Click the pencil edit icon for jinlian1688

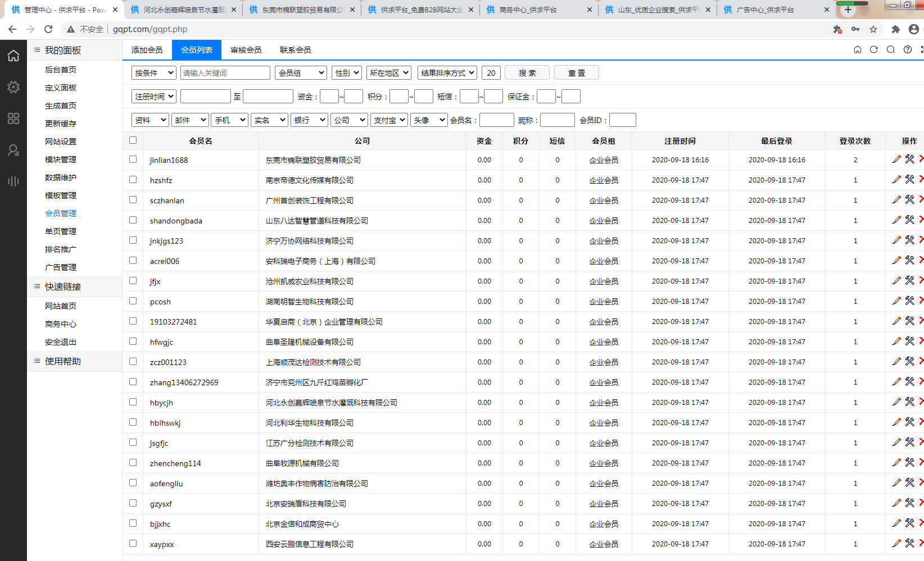click(896, 159)
